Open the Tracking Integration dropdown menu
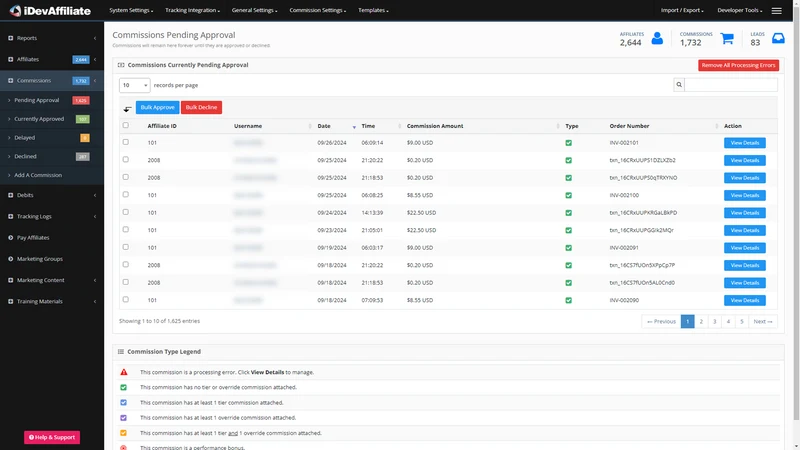 click(x=192, y=10)
